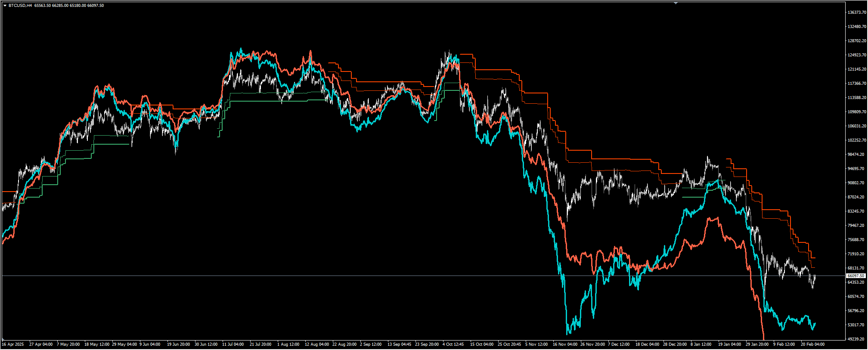Image resolution: width=868 pixels, height=350 pixels.
Task: Click the 4 Oct 12:45 time label
Action: click(x=453, y=344)
